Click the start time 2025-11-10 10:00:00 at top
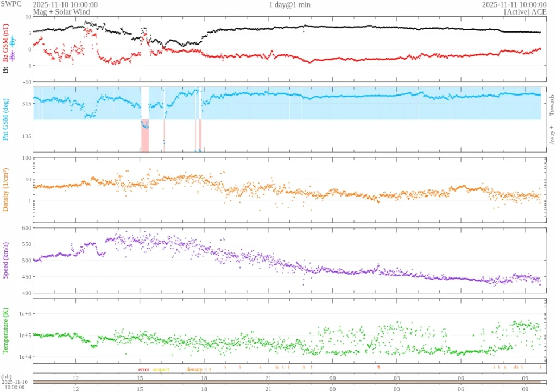Image resolution: width=556 pixels, height=392 pixels. pyautogui.click(x=65, y=4)
